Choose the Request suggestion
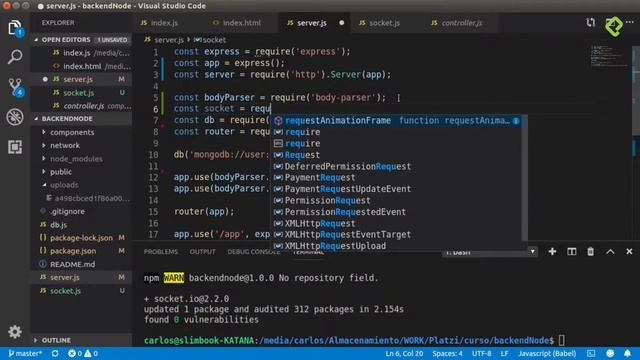640x360 pixels. click(x=396, y=155)
